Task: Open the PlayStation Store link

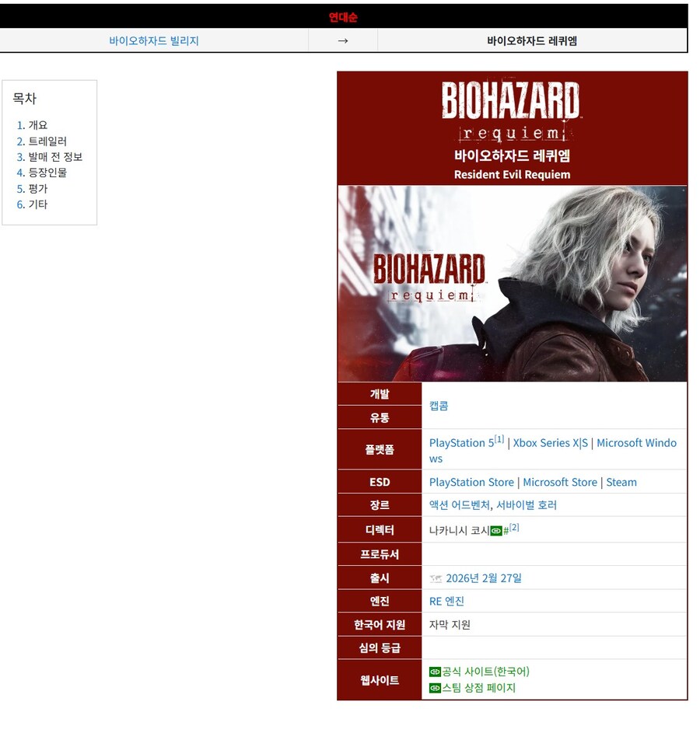Action: [471, 482]
